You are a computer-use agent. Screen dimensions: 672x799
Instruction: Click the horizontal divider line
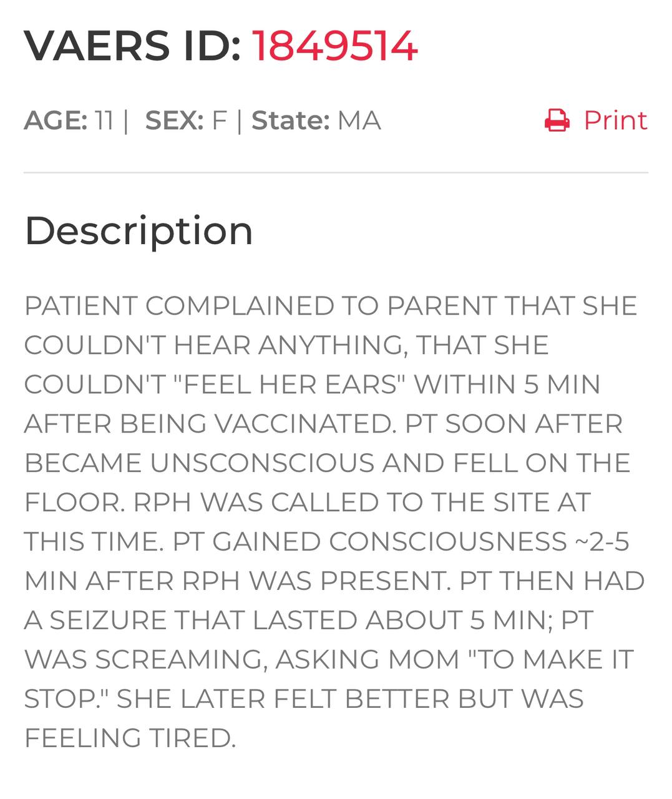pyautogui.click(x=336, y=172)
